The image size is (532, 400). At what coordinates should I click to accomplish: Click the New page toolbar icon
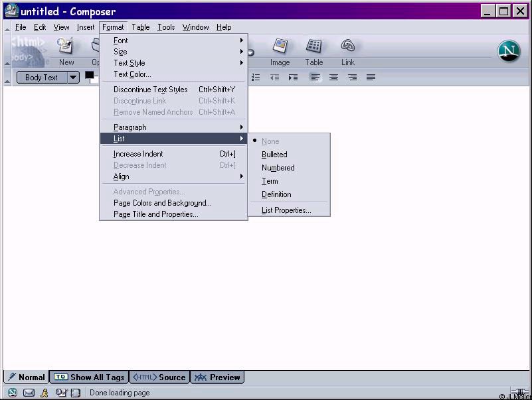coord(66,46)
